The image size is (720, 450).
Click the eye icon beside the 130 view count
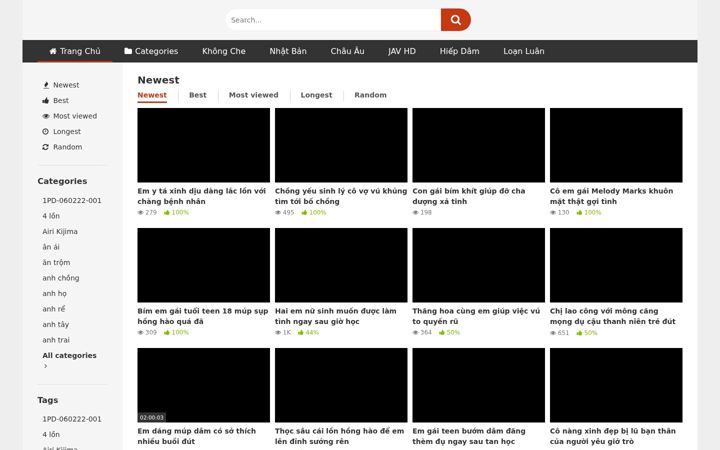(553, 213)
